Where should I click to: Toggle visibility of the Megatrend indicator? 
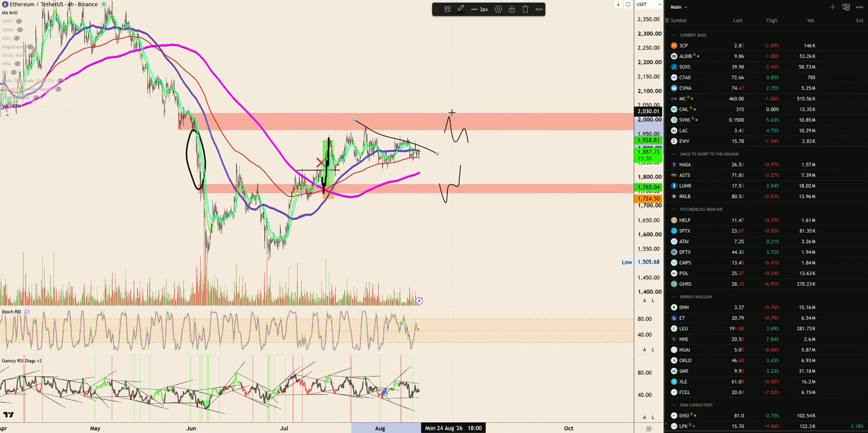[30, 47]
